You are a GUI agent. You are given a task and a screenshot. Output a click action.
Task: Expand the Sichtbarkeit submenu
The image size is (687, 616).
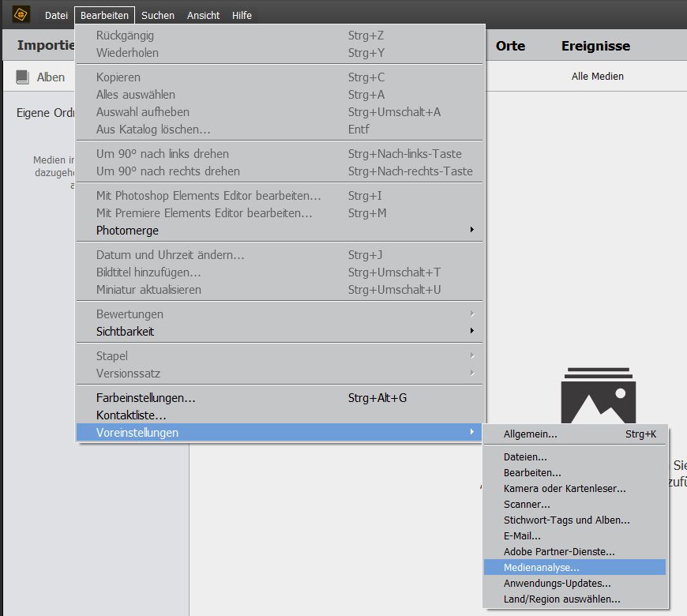[280, 331]
